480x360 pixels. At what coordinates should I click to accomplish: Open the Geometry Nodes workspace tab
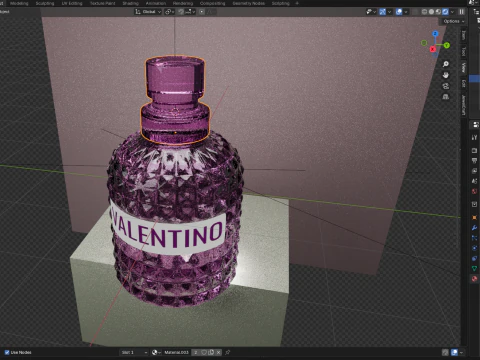click(249, 3)
